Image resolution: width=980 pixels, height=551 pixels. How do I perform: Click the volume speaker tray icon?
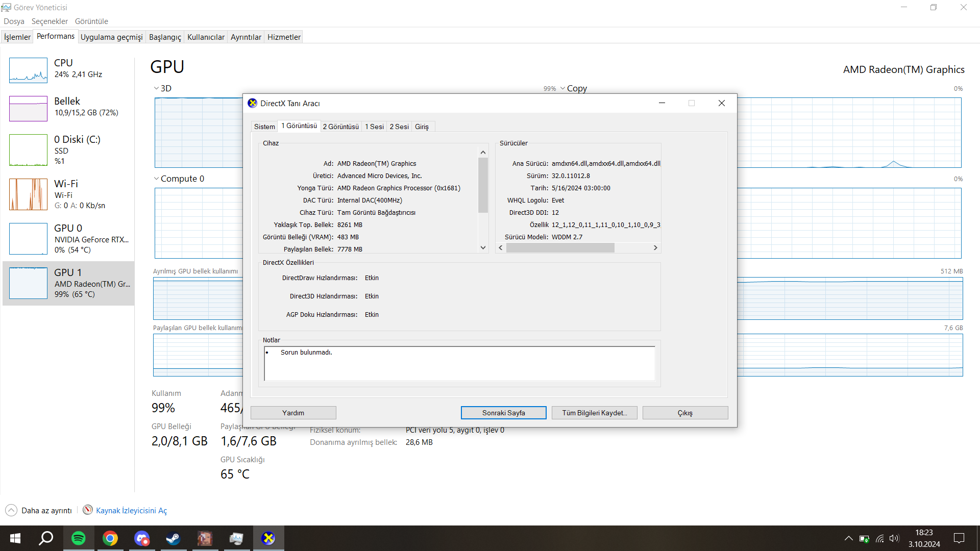894,538
